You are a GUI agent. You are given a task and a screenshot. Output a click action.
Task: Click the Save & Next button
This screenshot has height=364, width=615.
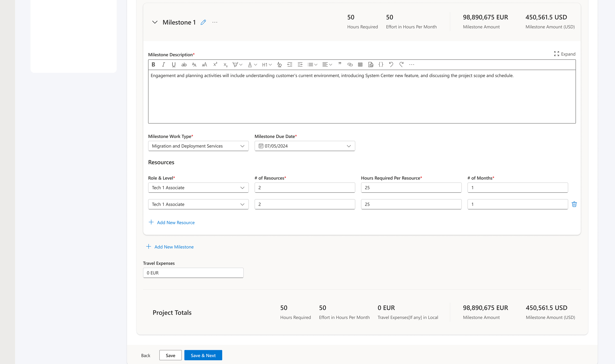(x=203, y=355)
